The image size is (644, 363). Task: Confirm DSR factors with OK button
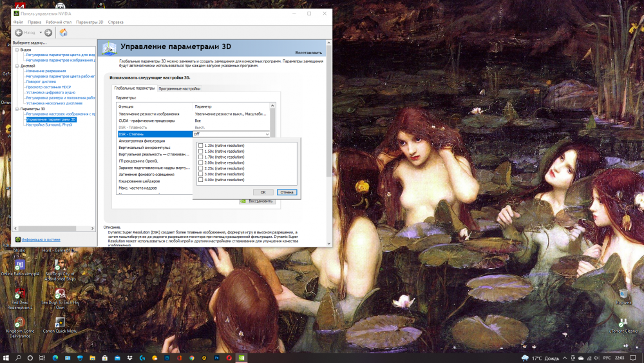(263, 192)
